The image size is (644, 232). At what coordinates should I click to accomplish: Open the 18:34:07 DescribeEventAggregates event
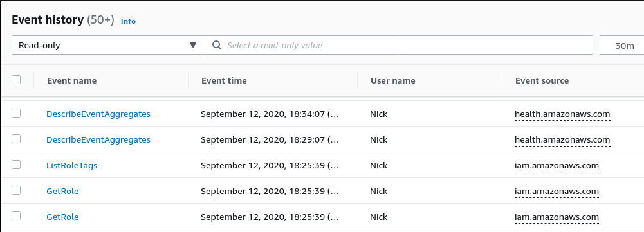(98, 114)
